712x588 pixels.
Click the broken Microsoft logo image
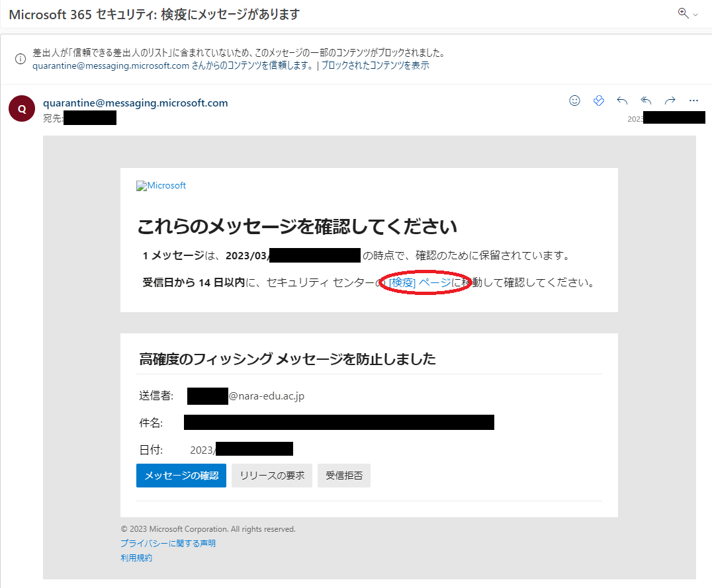point(161,186)
